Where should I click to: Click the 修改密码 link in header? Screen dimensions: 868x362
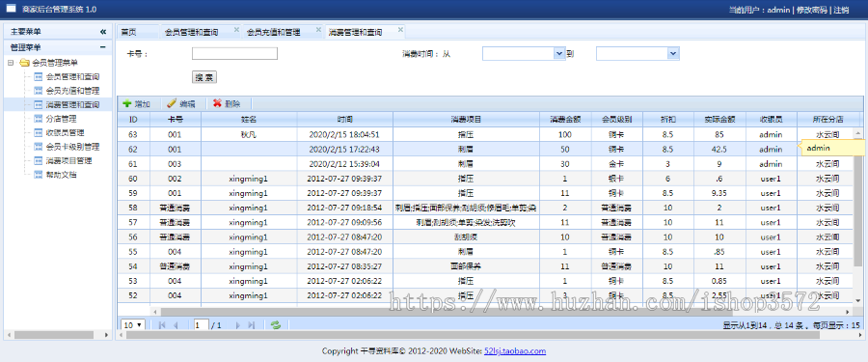click(x=811, y=10)
